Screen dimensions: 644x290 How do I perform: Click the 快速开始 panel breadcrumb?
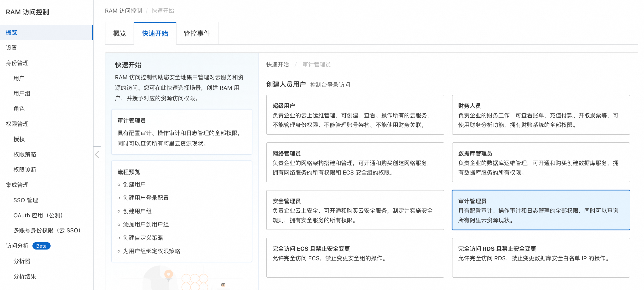[277, 64]
